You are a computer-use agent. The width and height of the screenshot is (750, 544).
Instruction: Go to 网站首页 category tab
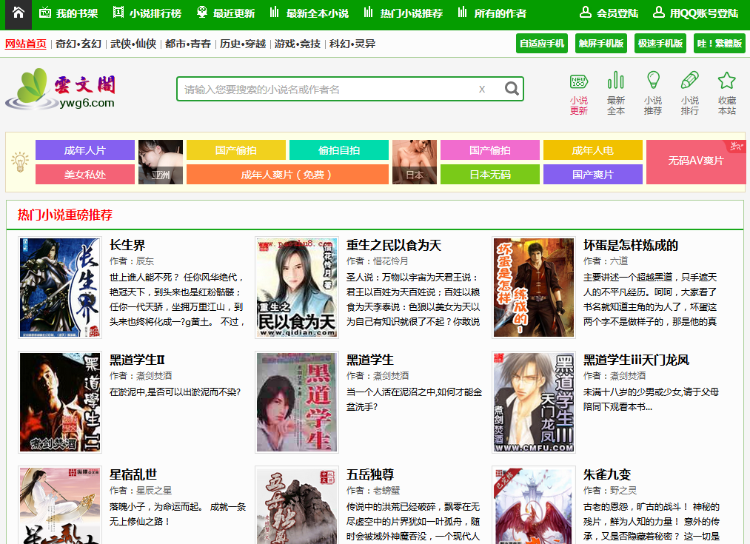click(x=25, y=44)
